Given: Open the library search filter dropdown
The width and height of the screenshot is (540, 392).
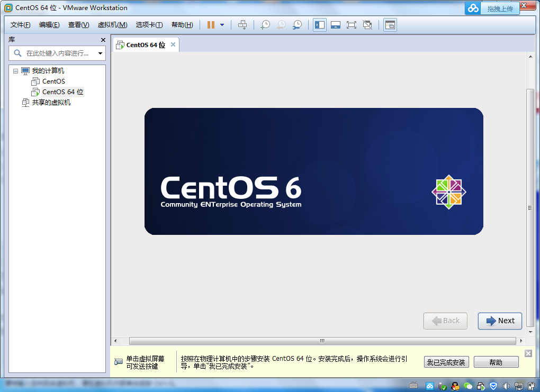Looking at the screenshot, I should pos(100,53).
